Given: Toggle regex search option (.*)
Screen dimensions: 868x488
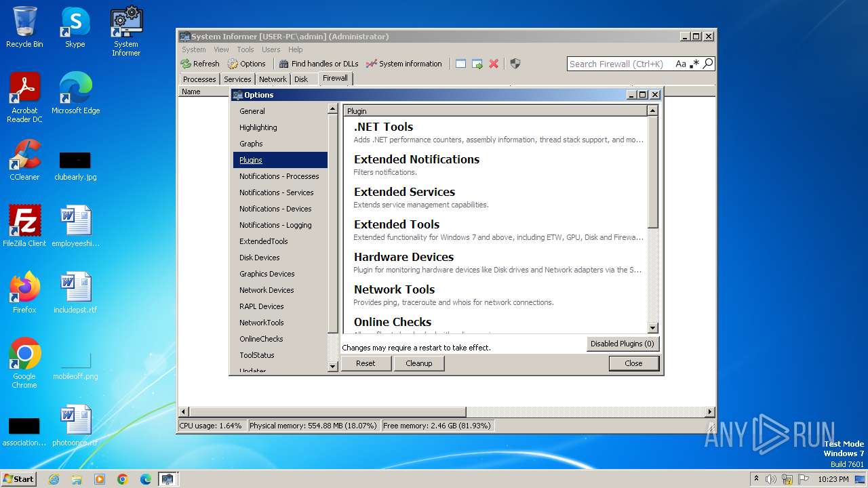Looking at the screenshot, I should 694,64.
